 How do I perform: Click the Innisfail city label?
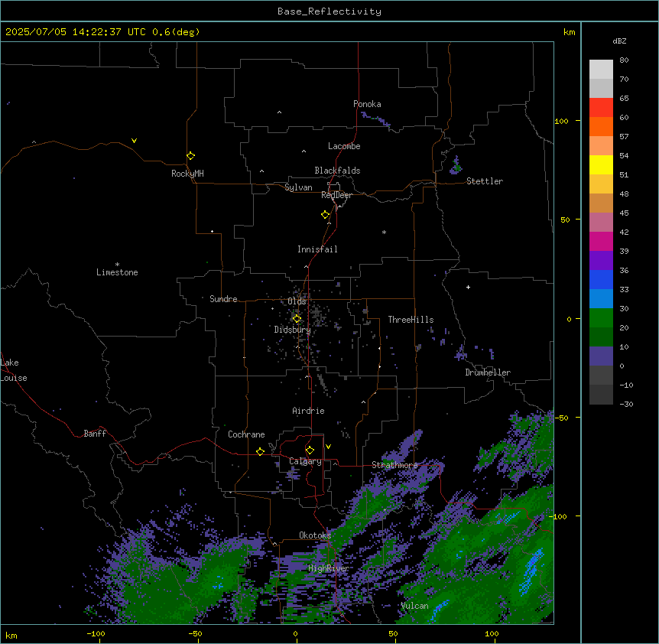tap(317, 249)
